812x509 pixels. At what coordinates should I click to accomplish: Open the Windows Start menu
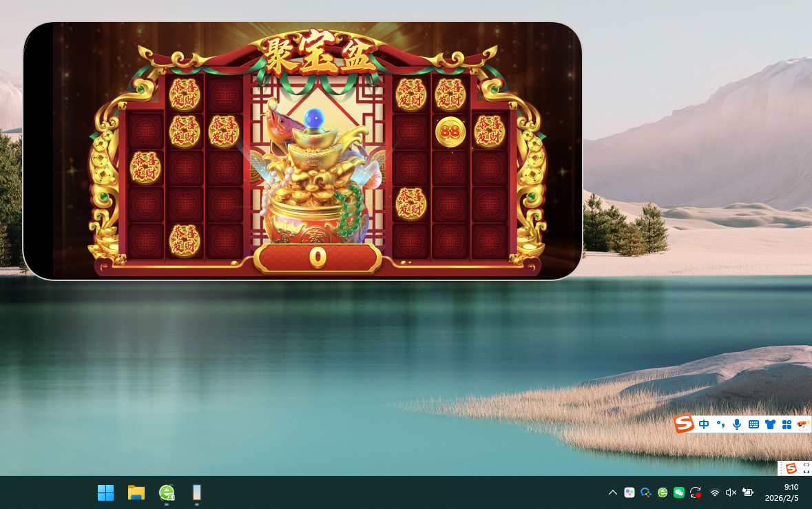(105, 492)
